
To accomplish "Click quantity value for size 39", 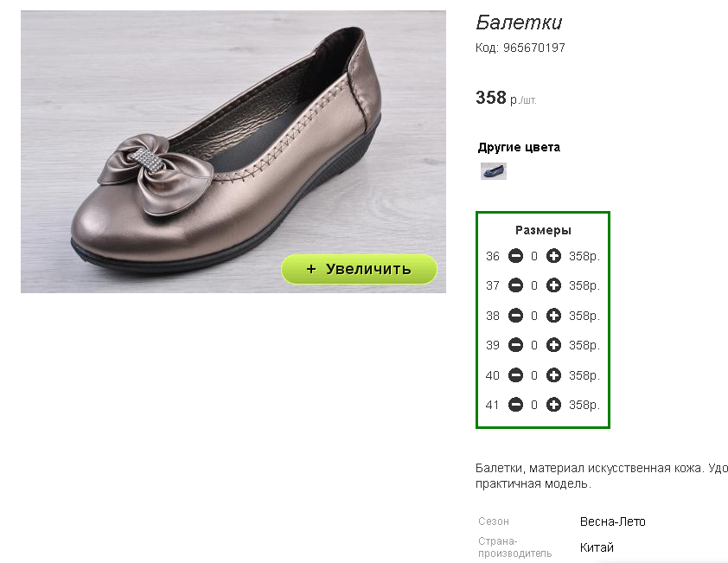I will (x=534, y=346).
